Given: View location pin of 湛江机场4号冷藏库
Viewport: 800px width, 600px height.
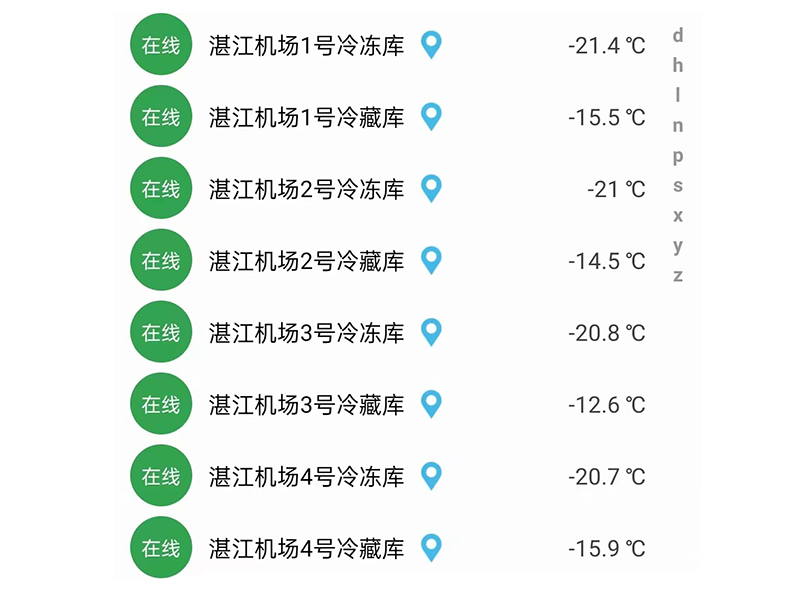Looking at the screenshot, I should click(431, 548).
